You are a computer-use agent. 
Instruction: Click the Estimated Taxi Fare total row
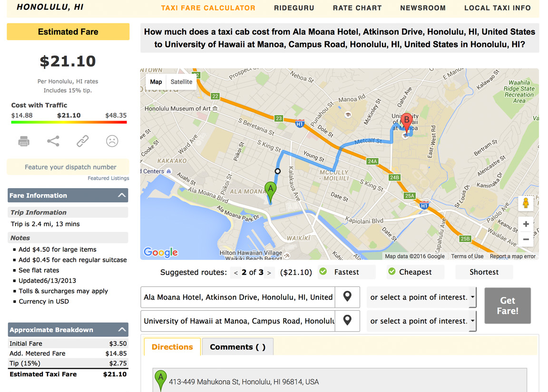coord(68,374)
